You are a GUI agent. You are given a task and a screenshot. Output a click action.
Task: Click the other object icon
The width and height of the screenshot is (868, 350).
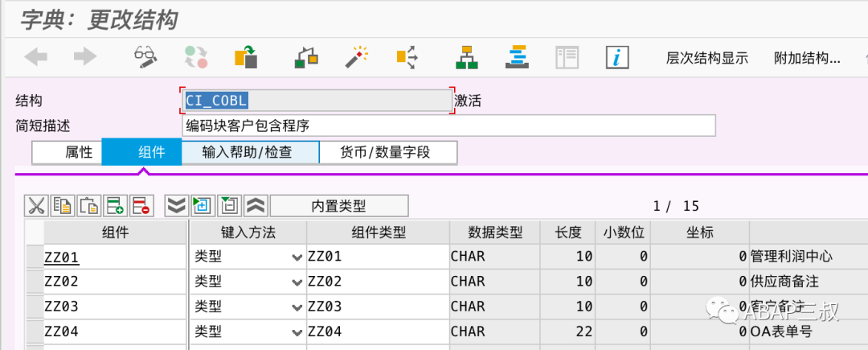[x=247, y=57]
